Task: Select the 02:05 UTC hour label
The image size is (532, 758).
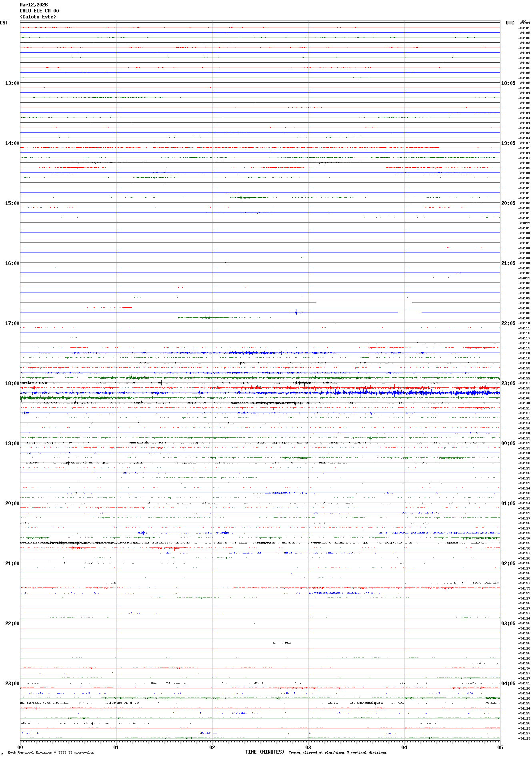Action: coord(508,563)
